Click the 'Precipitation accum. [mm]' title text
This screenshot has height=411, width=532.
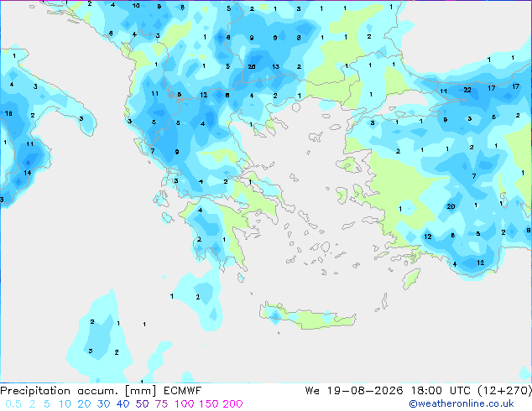coord(78,391)
